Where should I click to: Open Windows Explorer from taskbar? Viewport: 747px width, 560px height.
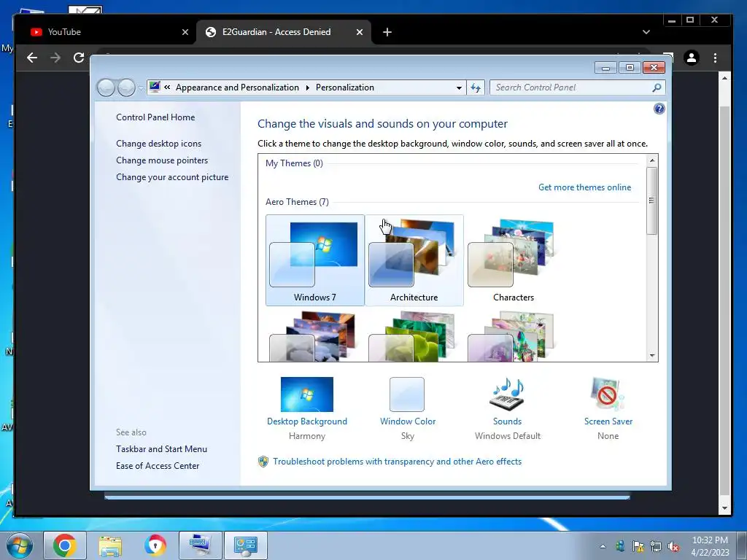coord(110,545)
